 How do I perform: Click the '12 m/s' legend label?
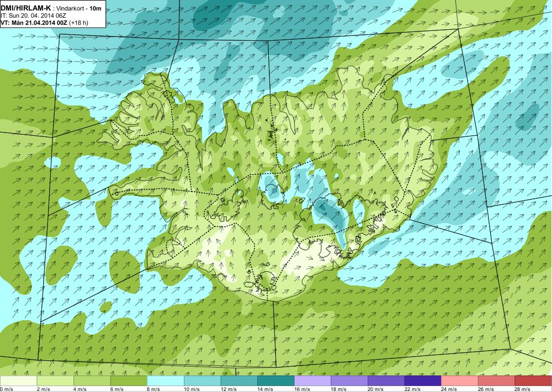click(229, 389)
